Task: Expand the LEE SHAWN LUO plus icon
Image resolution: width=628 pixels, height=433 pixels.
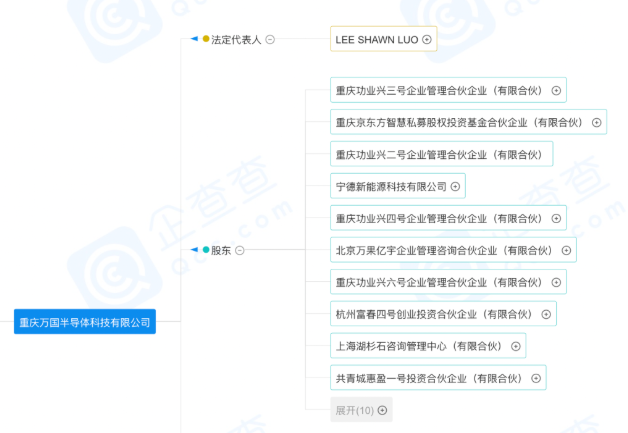Action: [427, 39]
